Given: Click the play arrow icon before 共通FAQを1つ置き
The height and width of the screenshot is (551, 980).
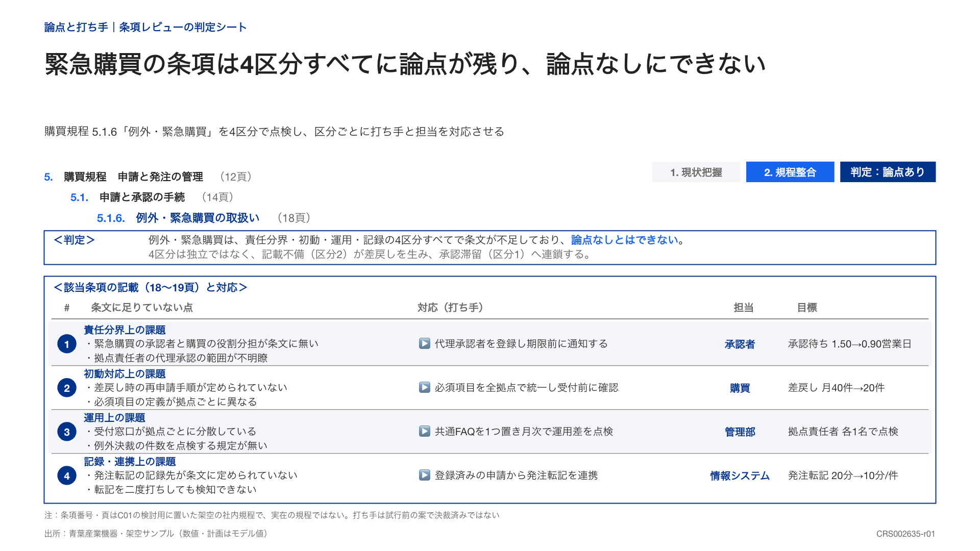Looking at the screenshot, I should pyautogui.click(x=424, y=431).
